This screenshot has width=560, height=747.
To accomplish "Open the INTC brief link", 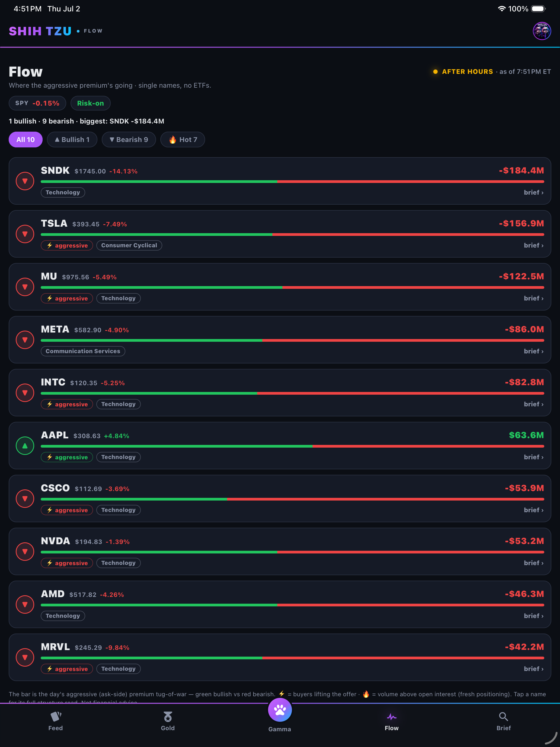I will tap(534, 404).
